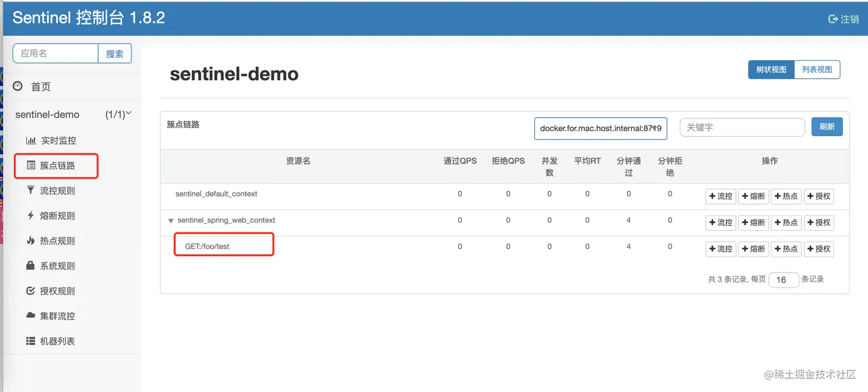
Task: Collapse the sentinel-demo app menu chevron
Action: [x=129, y=114]
